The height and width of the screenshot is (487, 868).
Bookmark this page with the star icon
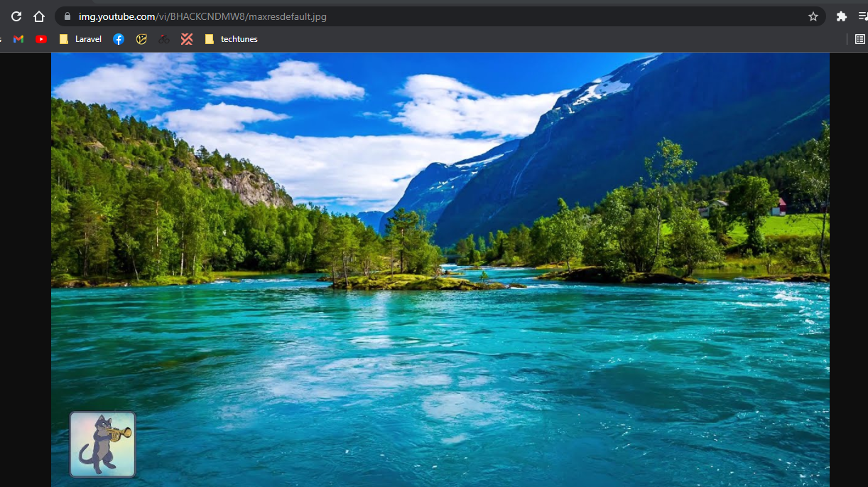813,16
